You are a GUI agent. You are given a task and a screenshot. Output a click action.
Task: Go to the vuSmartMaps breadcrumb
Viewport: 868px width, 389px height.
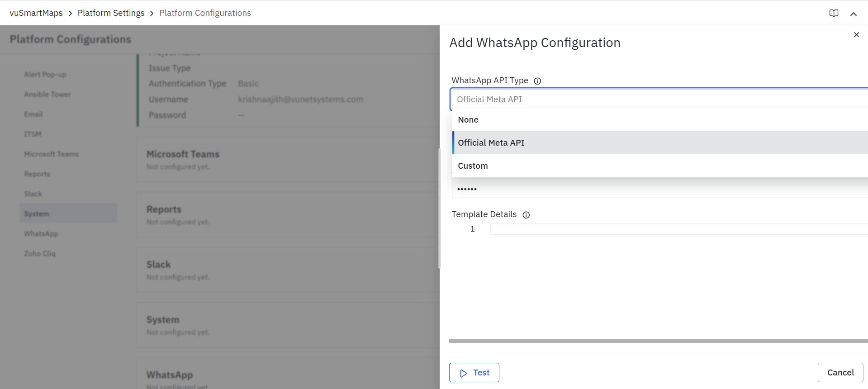[36, 13]
